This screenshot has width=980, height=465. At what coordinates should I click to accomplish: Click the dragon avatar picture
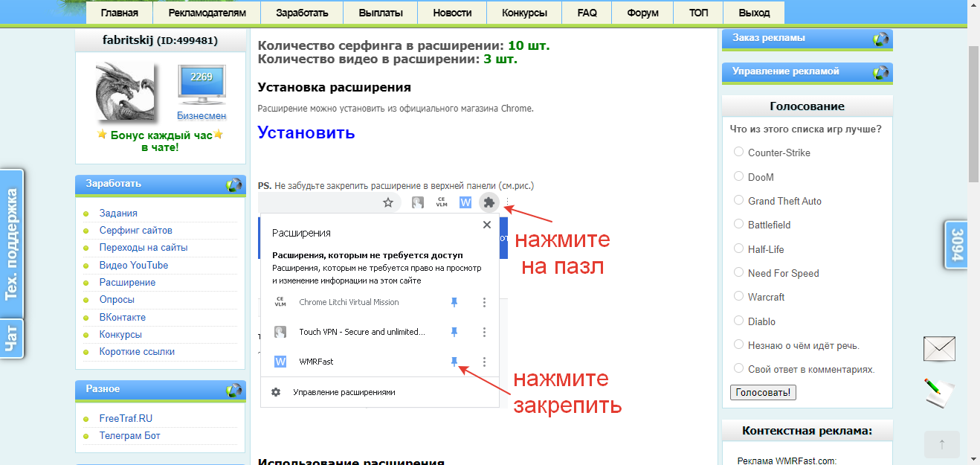126,93
